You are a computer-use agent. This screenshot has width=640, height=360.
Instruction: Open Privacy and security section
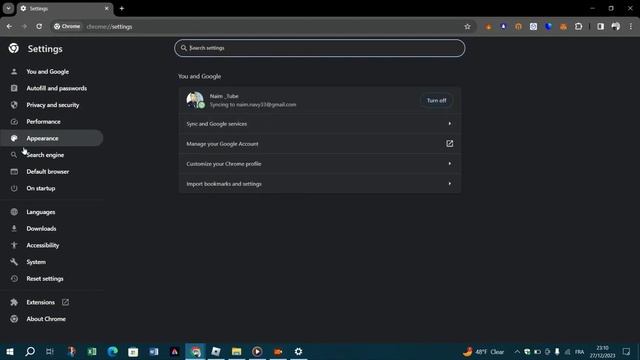click(53, 105)
